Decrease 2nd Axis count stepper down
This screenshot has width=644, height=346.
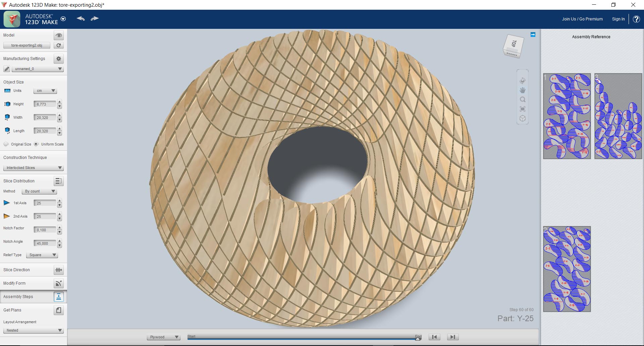point(59,219)
